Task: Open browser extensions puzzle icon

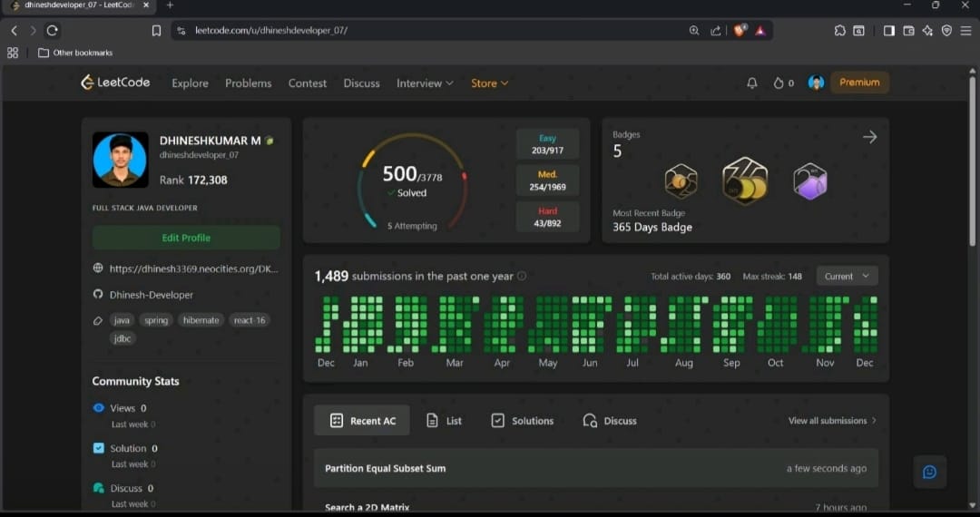Action: click(x=840, y=31)
